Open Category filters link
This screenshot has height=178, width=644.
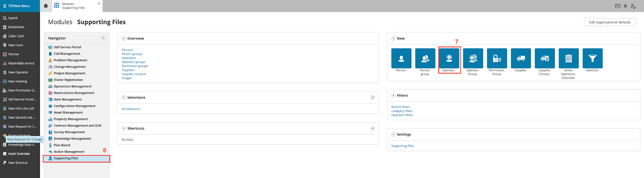coord(402,111)
